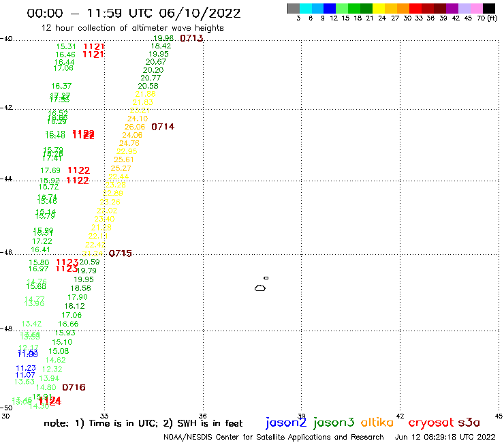Click the wave height value '14.80'
This screenshot has width=504, height=443.
pos(46,387)
